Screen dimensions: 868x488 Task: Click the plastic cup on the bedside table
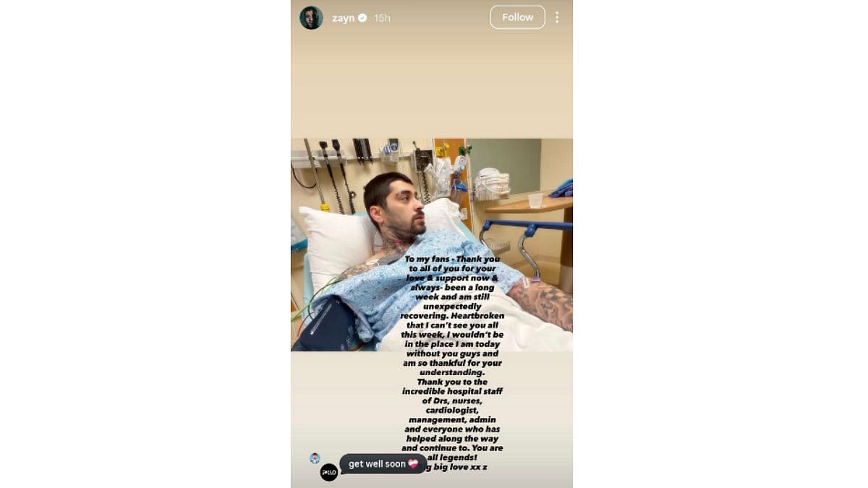[535, 200]
